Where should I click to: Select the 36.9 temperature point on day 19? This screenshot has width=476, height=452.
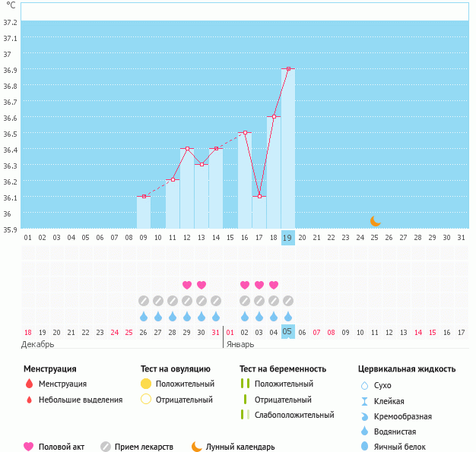click(x=287, y=69)
